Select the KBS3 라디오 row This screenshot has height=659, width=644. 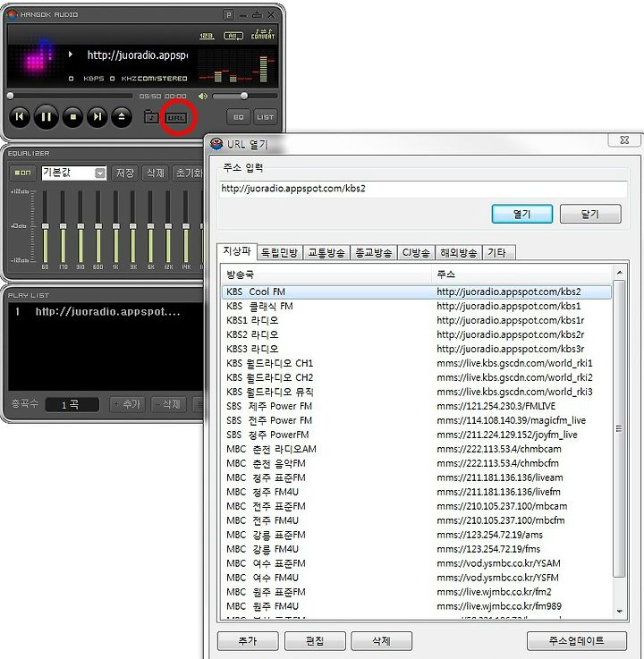point(417,349)
